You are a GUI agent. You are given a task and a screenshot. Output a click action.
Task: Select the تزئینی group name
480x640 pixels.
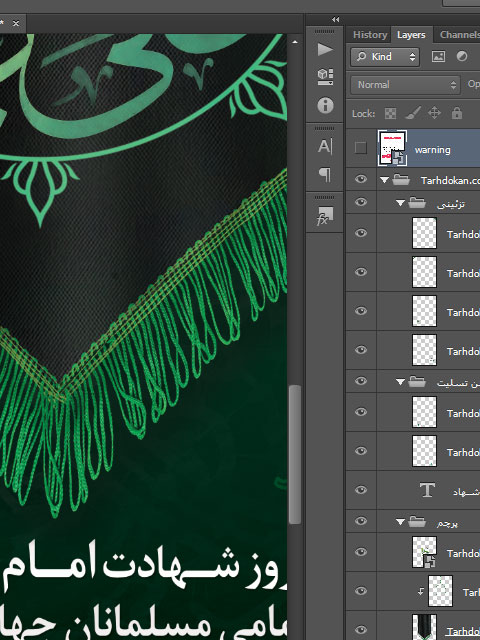(451, 204)
